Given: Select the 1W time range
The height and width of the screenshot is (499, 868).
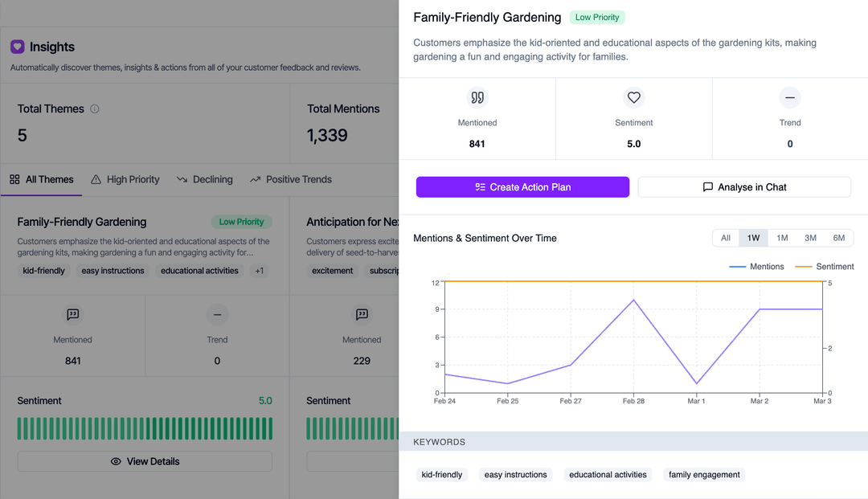Looking at the screenshot, I should pyautogui.click(x=753, y=238).
